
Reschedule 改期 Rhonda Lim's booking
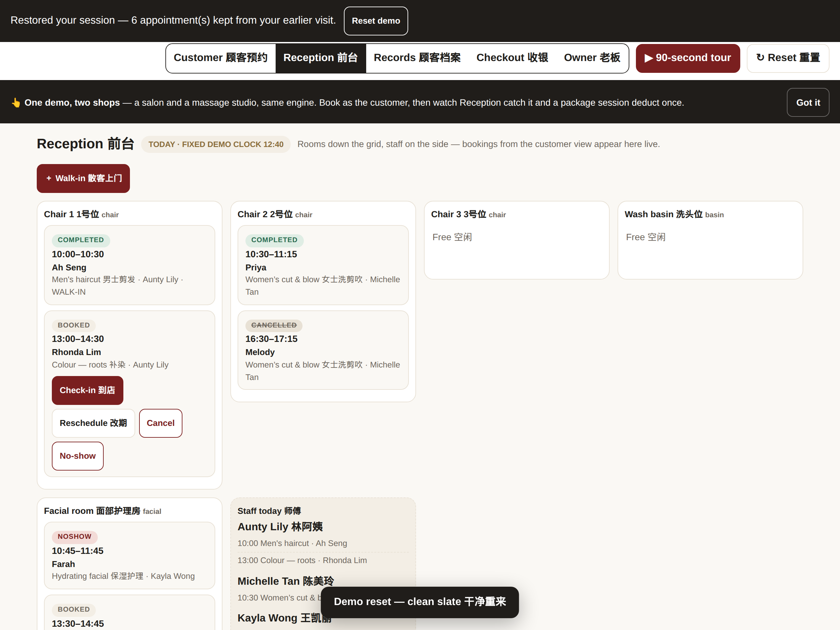(x=94, y=423)
